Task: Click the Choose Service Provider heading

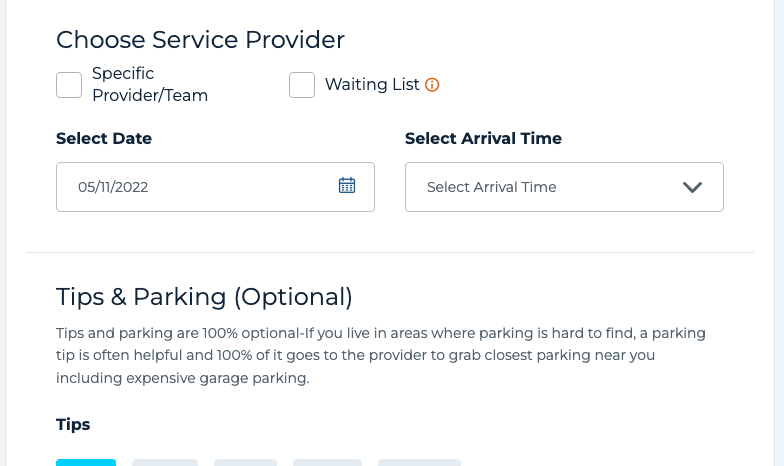Action: (x=200, y=40)
